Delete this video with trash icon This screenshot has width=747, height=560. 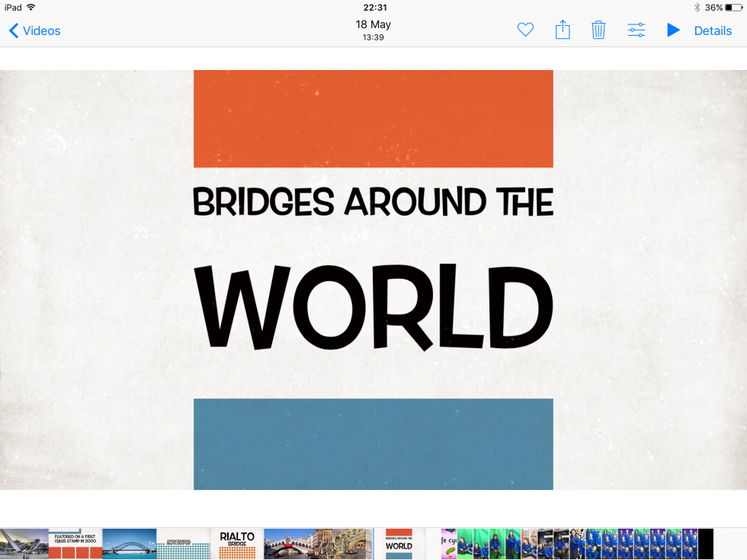pos(598,30)
